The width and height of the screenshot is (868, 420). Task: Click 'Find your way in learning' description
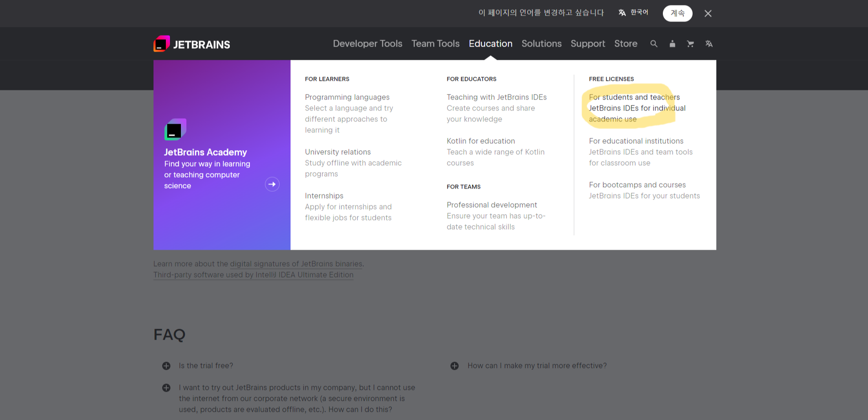(207, 175)
